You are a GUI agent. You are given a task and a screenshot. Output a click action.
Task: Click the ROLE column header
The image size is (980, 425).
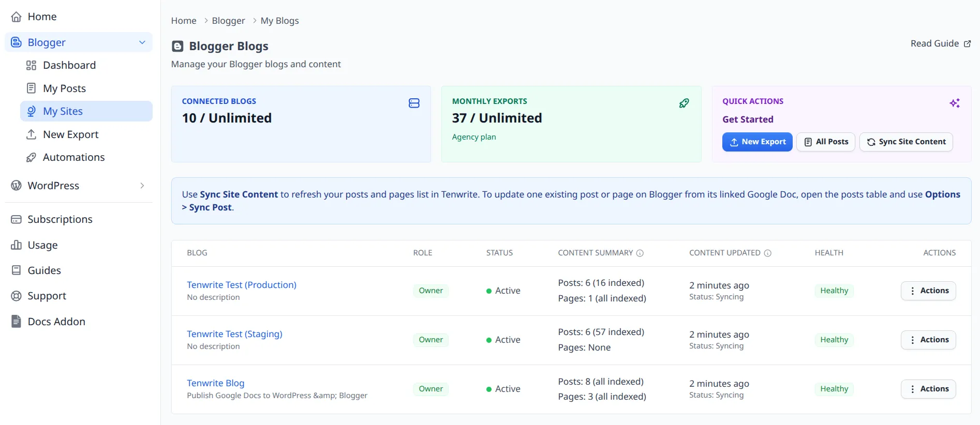click(x=423, y=253)
